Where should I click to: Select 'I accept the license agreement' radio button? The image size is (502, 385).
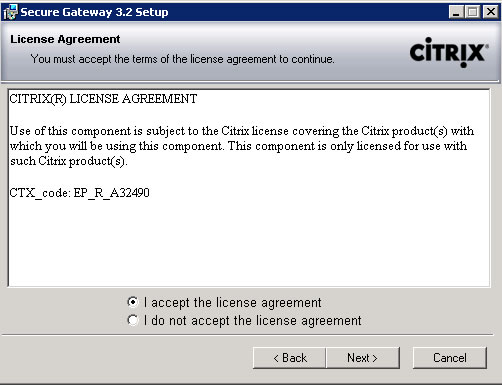[133, 302]
